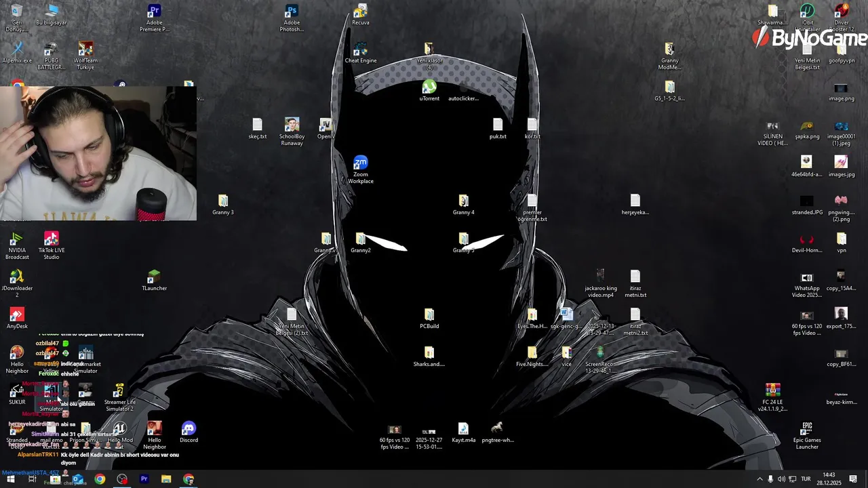Open itiraz metni2.txt file
Screen dimensions: 868x488
[x=635, y=322]
